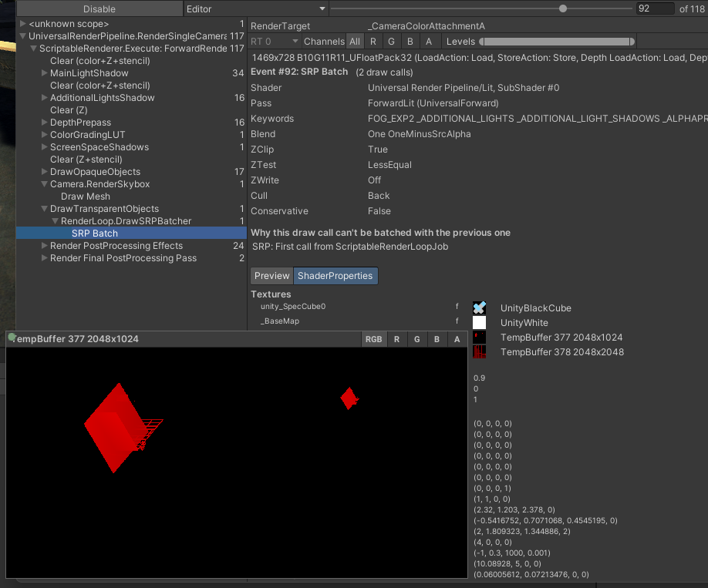708x588 pixels.
Task: Click the UnityWhite texture thumbnail
Action: pyautogui.click(x=479, y=323)
